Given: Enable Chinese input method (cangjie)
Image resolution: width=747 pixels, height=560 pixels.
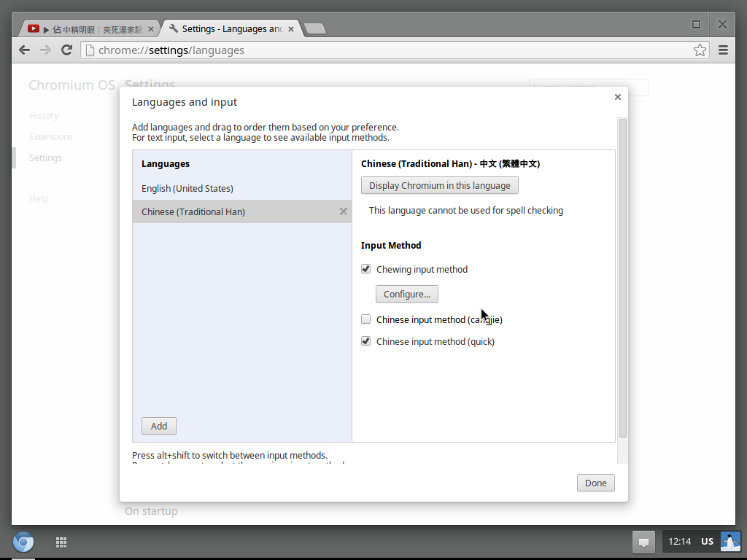Looking at the screenshot, I should [x=366, y=319].
